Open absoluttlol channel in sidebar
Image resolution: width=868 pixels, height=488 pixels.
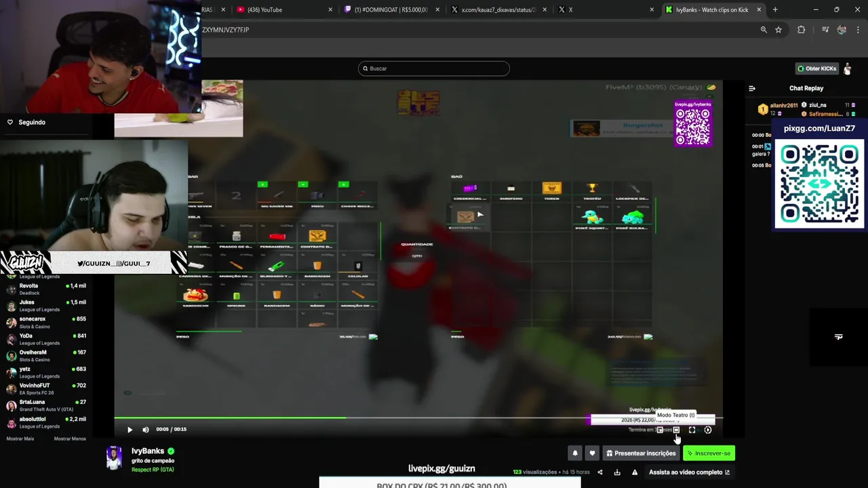(x=46, y=422)
